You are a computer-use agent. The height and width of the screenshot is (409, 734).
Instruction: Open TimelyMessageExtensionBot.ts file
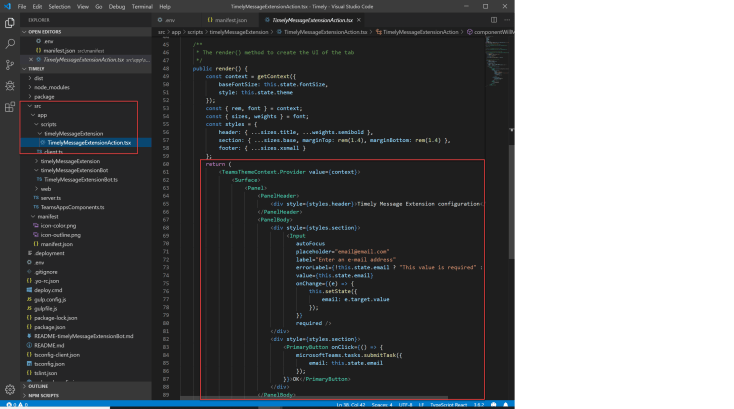[x=81, y=180]
